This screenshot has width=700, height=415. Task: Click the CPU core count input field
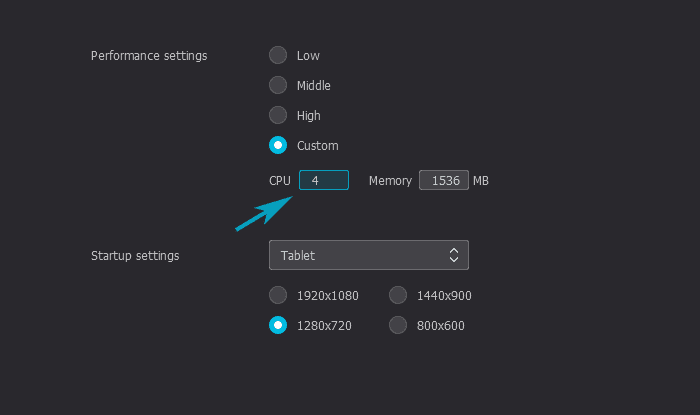tap(324, 180)
